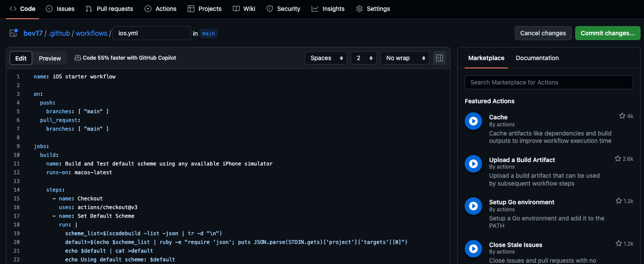Open the Cache action title
Image resolution: width=644 pixels, height=264 pixels.
coord(498,117)
